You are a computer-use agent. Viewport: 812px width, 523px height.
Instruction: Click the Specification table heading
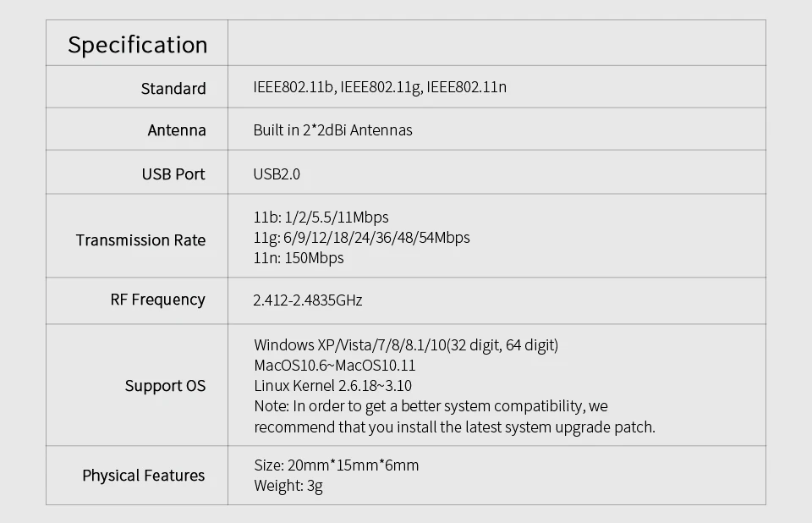137,45
